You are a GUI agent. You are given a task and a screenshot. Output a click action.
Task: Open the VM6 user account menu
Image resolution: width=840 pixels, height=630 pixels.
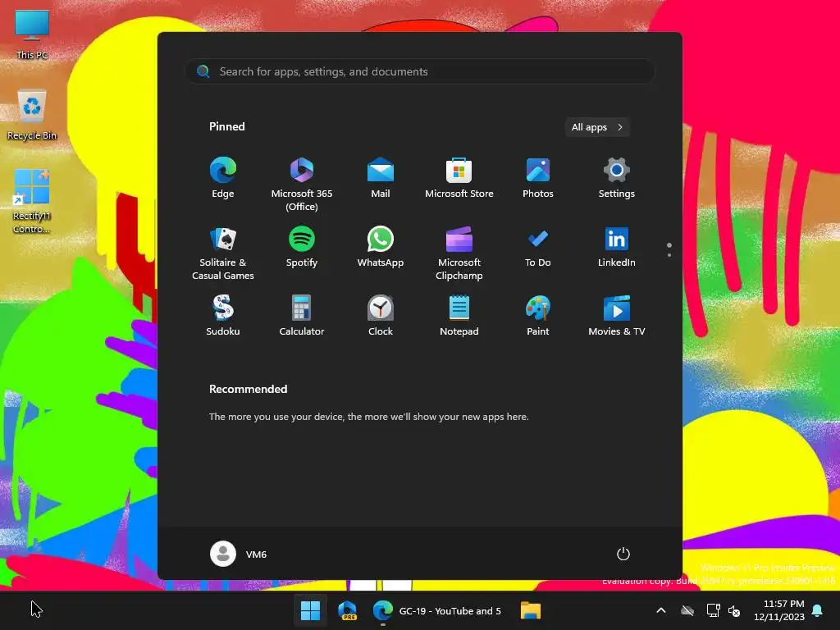(239, 554)
